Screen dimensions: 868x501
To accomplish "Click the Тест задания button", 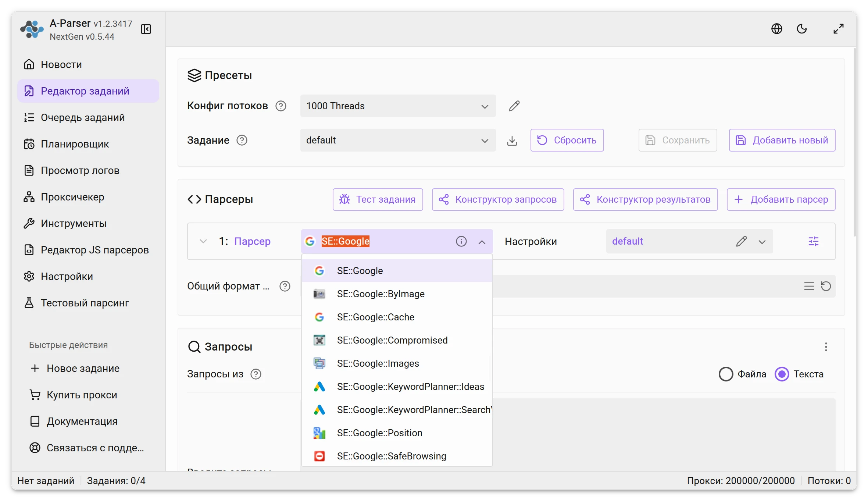I will pos(378,199).
